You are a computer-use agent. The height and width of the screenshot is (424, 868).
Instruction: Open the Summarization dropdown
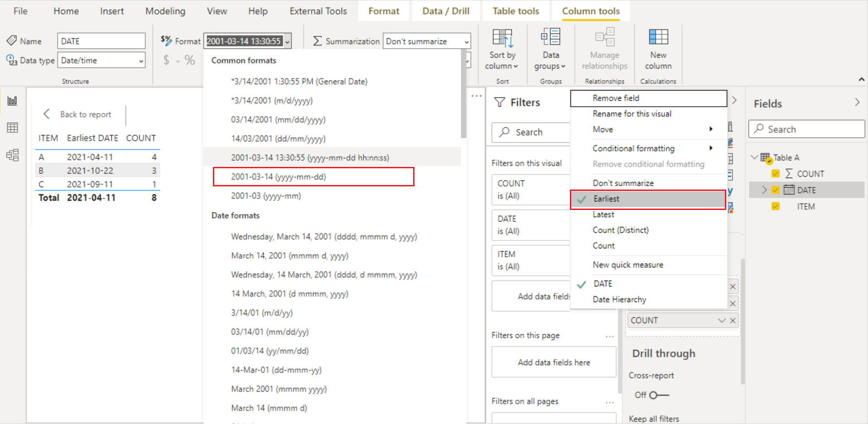click(x=427, y=41)
